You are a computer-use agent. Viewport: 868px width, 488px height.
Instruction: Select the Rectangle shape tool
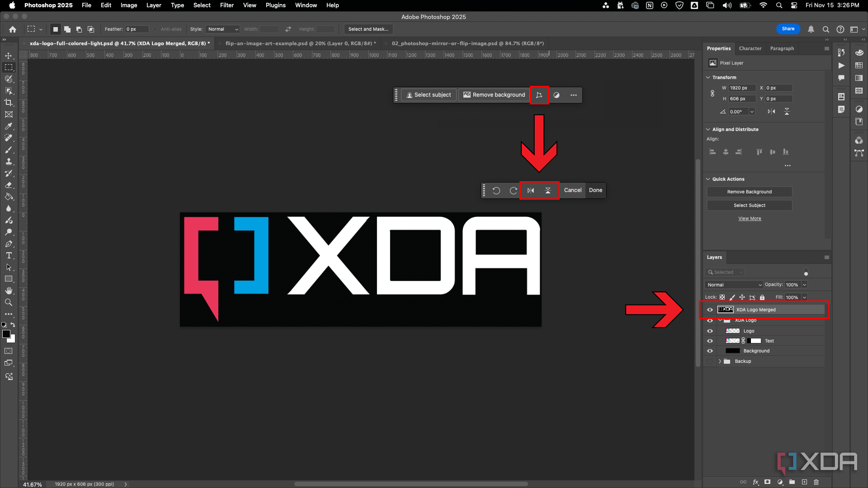point(9,279)
